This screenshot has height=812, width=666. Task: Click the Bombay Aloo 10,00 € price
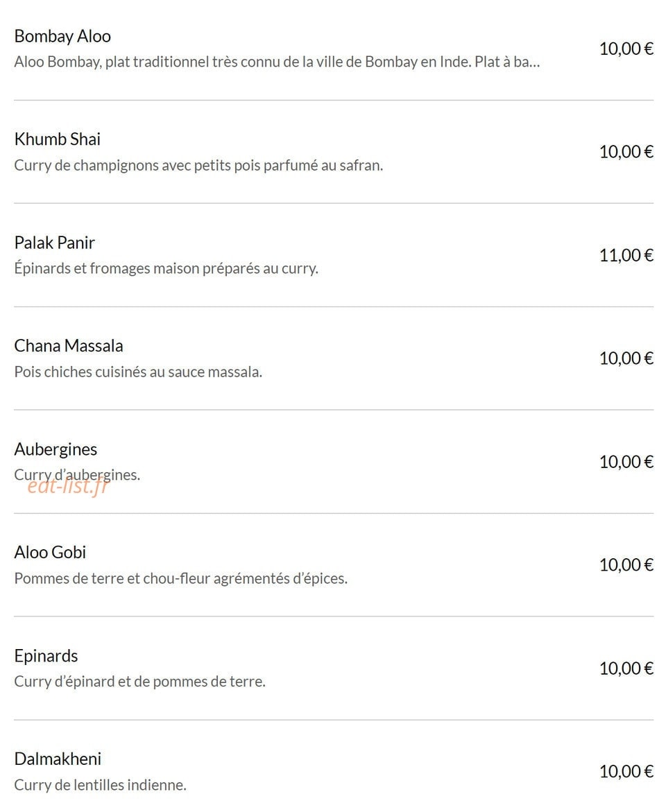click(x=626, y=49)
